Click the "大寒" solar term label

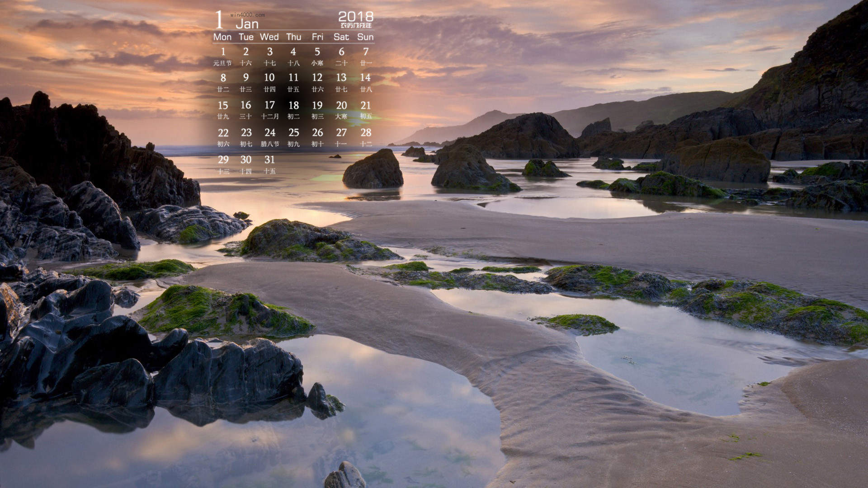pyautogui.click(x=341, y=117)
